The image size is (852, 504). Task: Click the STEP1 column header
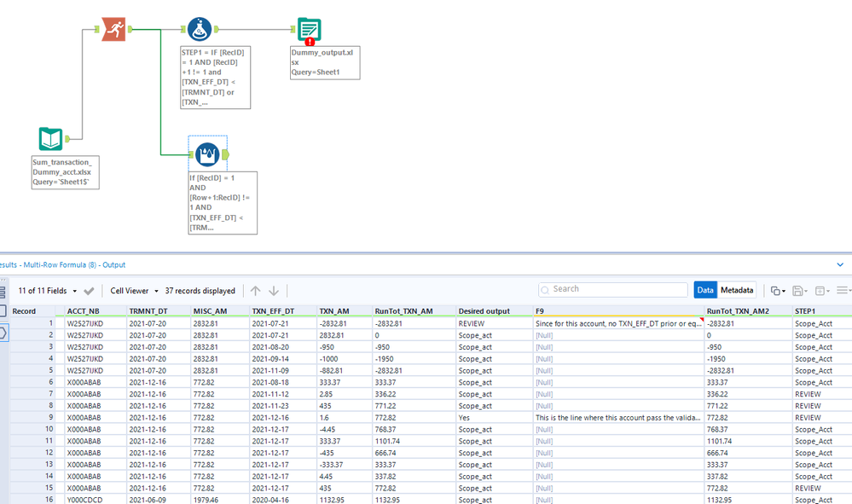pos(806,311)
